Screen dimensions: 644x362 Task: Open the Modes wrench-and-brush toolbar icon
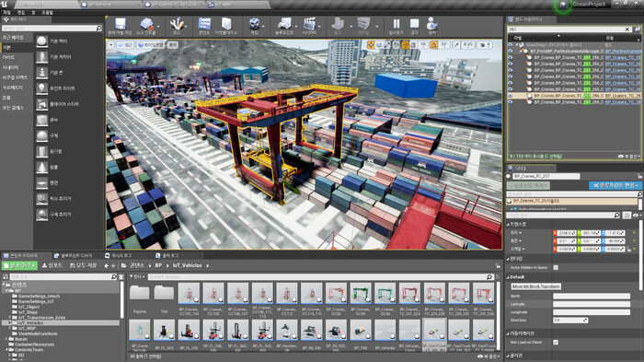coord(177,25)
